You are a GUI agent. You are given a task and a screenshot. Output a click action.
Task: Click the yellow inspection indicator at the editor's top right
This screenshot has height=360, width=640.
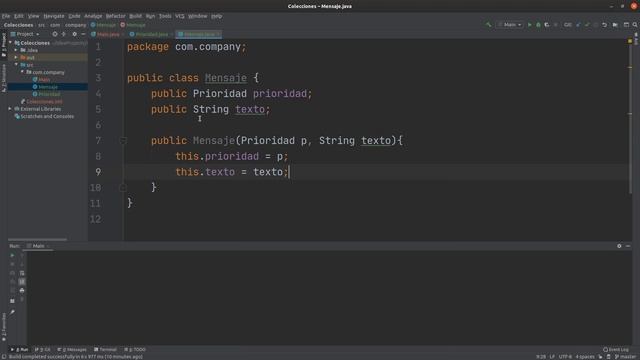click(x=630, y=41)
